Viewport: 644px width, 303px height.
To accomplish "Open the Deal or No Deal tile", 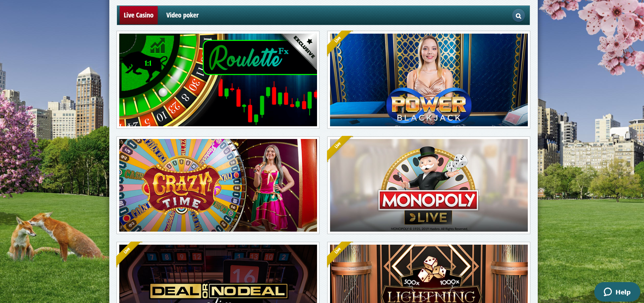I will coord(218,273).
